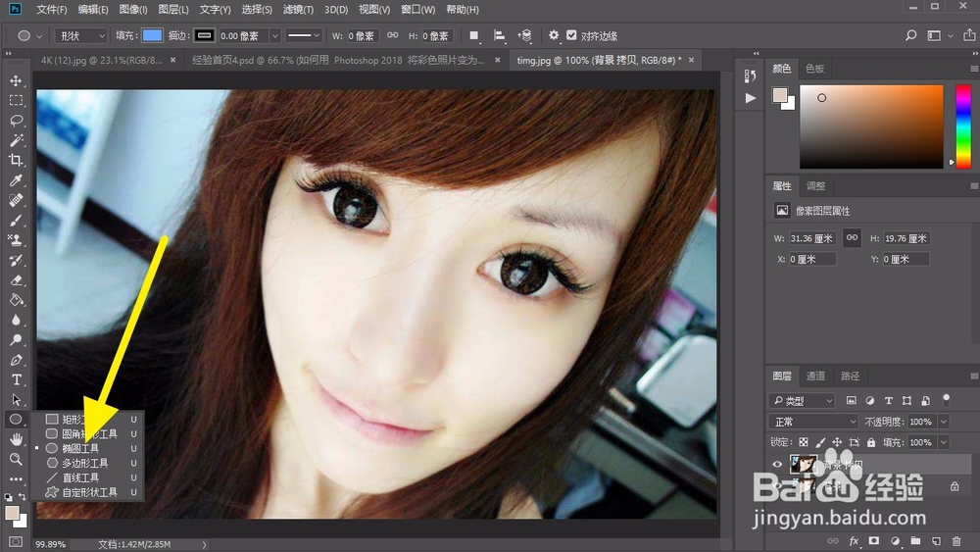Open the Edit Toolbar ellipsis

[x=17, y=478]
